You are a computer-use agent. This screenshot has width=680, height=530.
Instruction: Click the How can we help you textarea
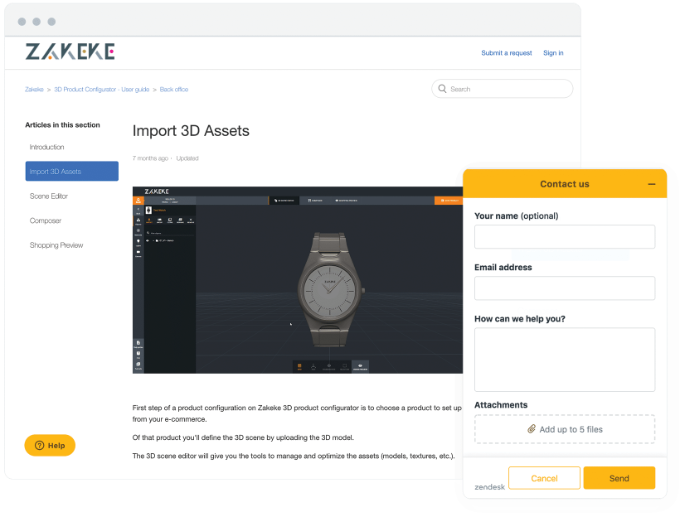(564, 360)
